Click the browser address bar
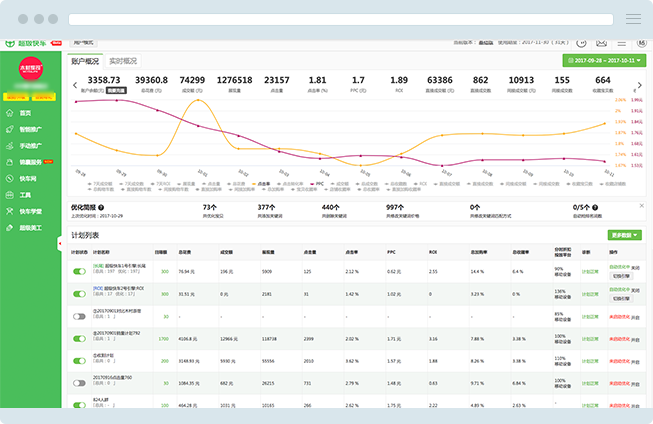This screenshot has width=653, height=424. click(340, 19)
